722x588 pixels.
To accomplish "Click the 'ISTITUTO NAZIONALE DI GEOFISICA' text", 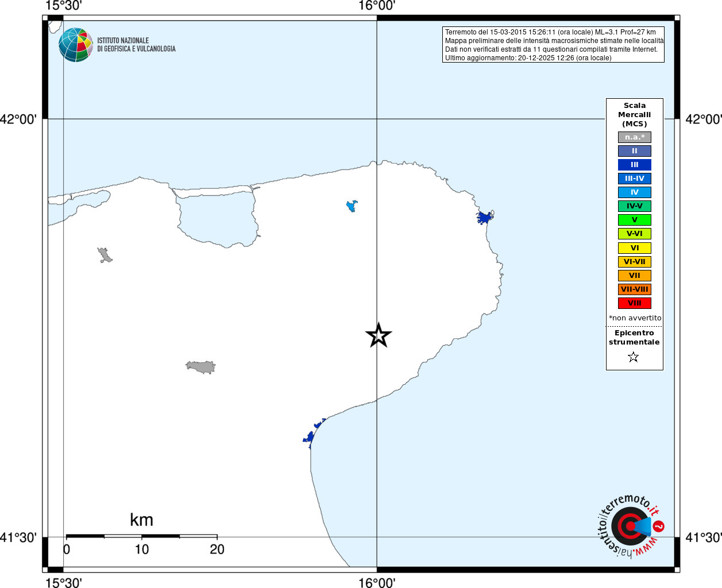I will [136, 45].
